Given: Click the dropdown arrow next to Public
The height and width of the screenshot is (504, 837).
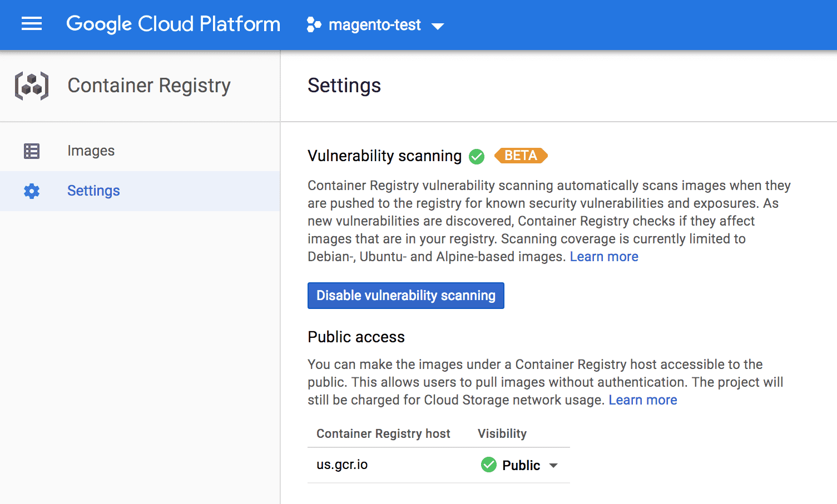Looking at the screenshot, I should click(553, 466).
